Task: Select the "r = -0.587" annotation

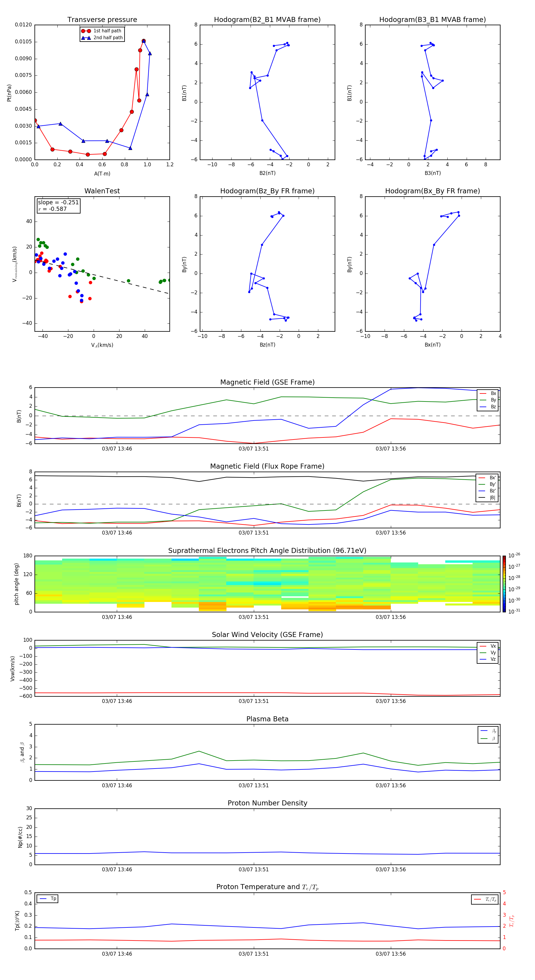Action: (x=52, y=209)
